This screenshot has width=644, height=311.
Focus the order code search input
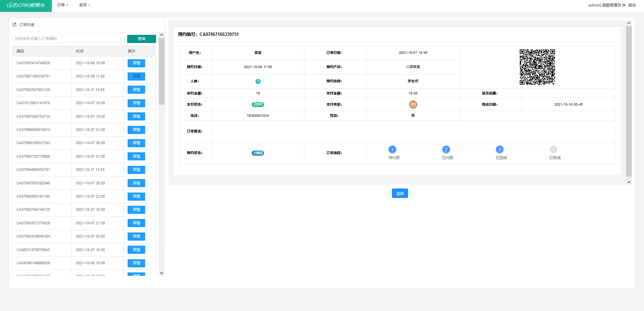point(66,39)
